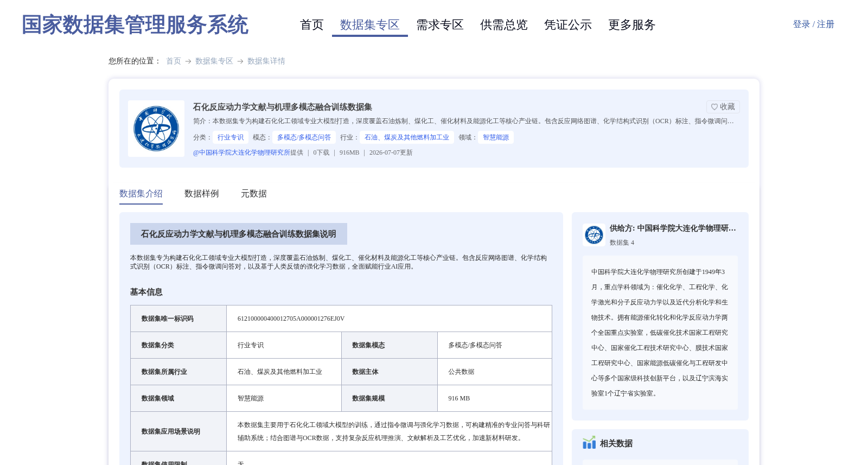The width and height of the screenshot is (868, 465).
Task: Click the 行业专识 category tag
Action: point(231,137)
